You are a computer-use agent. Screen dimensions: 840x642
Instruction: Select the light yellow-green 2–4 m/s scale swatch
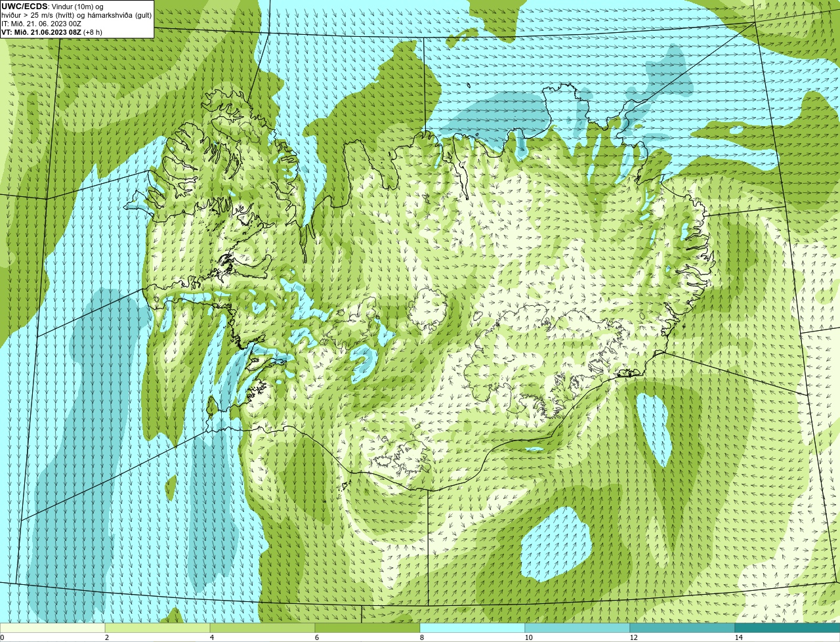157,628
